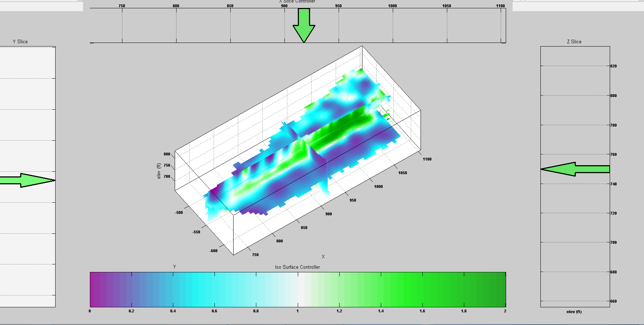Click the '660' tick label in Z Slice
This screenshot has height=325, width=644.
(613, 302)
